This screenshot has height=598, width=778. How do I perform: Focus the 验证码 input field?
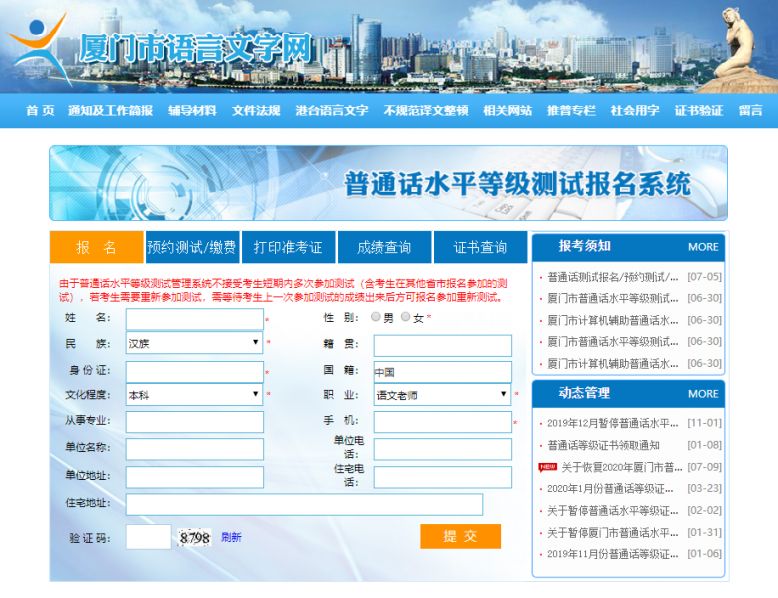coord(148,537)
